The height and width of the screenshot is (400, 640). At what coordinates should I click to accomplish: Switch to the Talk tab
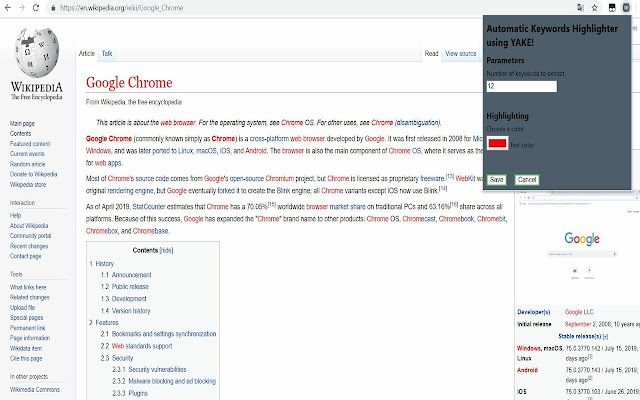[x=107, y=53]
